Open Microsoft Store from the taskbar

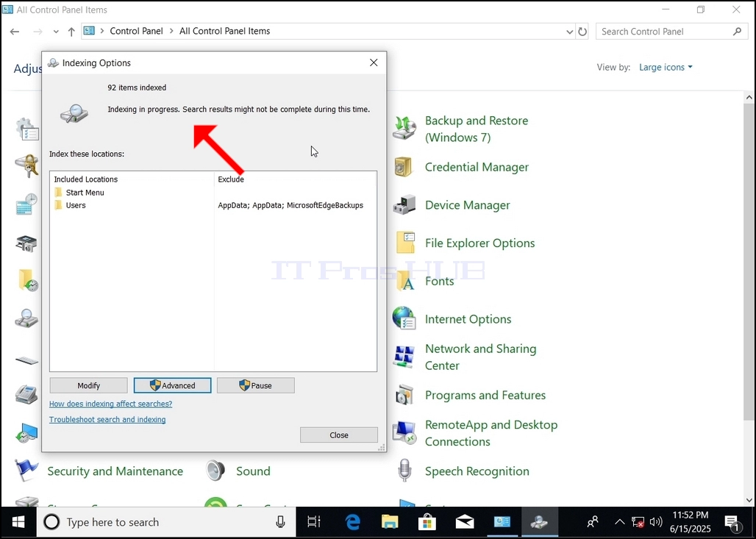tap(427, 522)
